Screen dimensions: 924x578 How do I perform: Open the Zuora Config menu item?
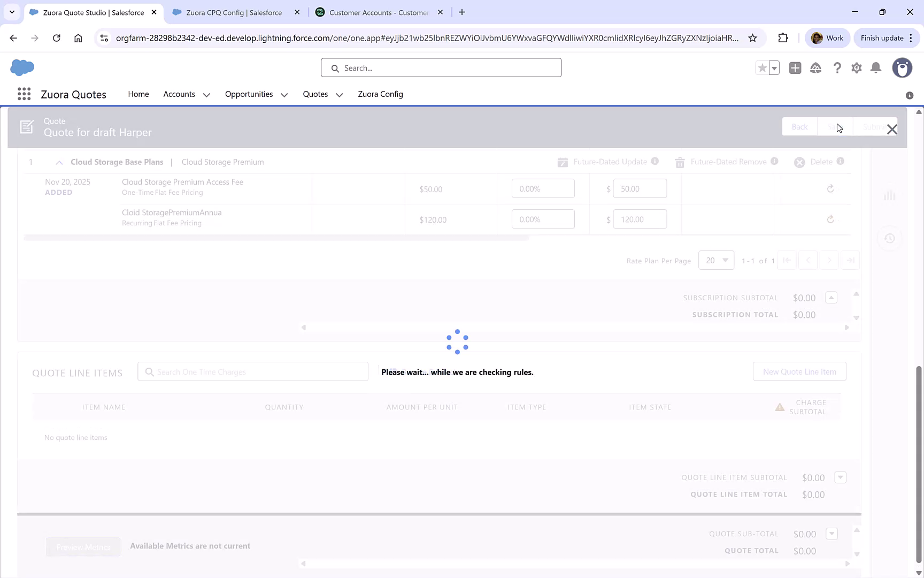(x=380, y=94)
